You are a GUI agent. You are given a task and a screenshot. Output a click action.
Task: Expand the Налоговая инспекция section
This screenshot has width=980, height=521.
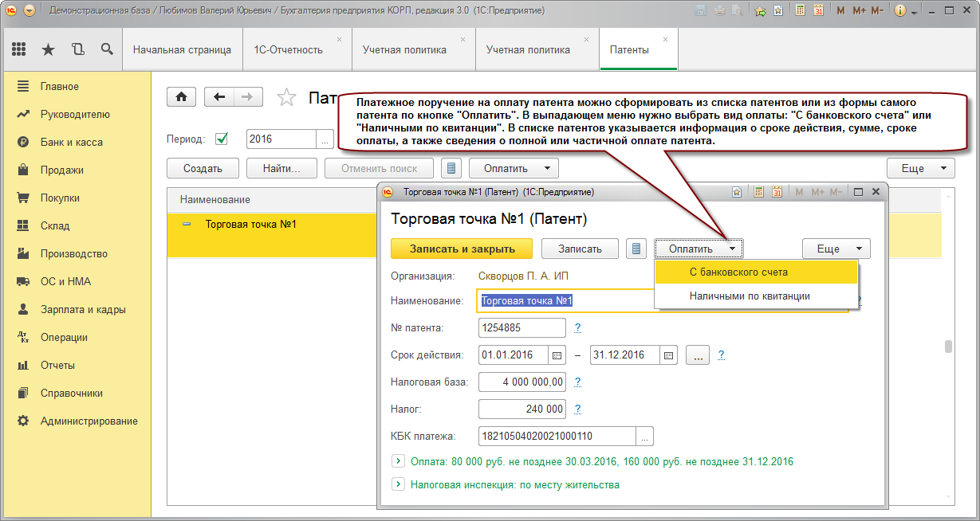pos(398,484)
